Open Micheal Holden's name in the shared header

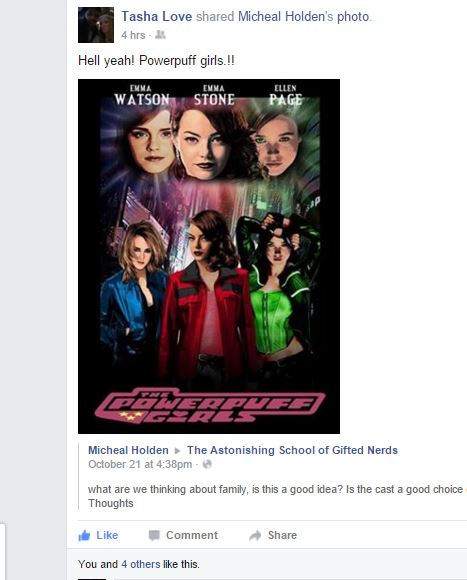pos(285,16)
